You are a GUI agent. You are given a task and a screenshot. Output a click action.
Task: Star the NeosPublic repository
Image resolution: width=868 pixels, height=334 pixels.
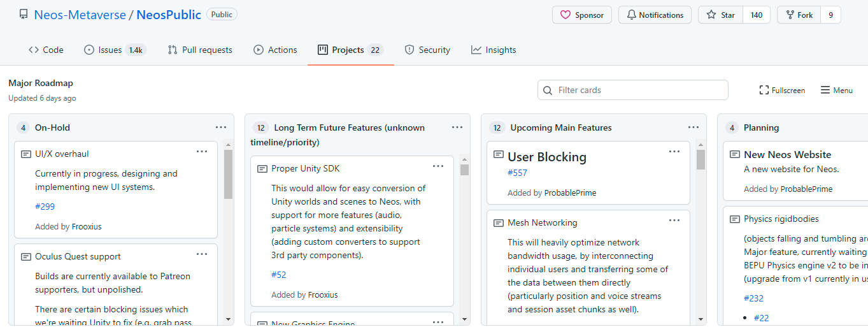[721, 15]
